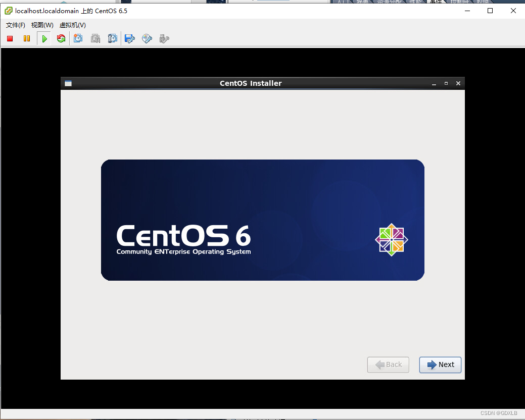Connect floppy device via toolbar icon

tap(130, 38)
